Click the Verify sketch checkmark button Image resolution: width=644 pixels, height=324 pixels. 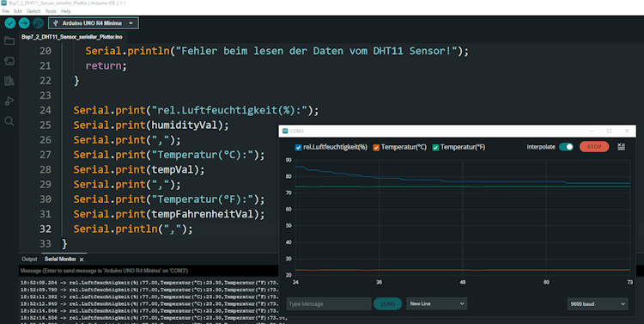(10, 23)
